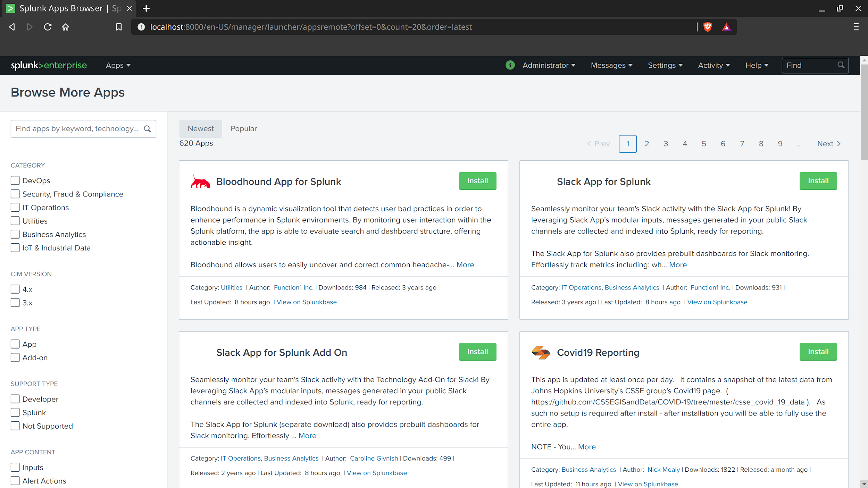Click the Brave Shields lion icon
This screenshot has width=868, height=488.
[x=707, y=27]
